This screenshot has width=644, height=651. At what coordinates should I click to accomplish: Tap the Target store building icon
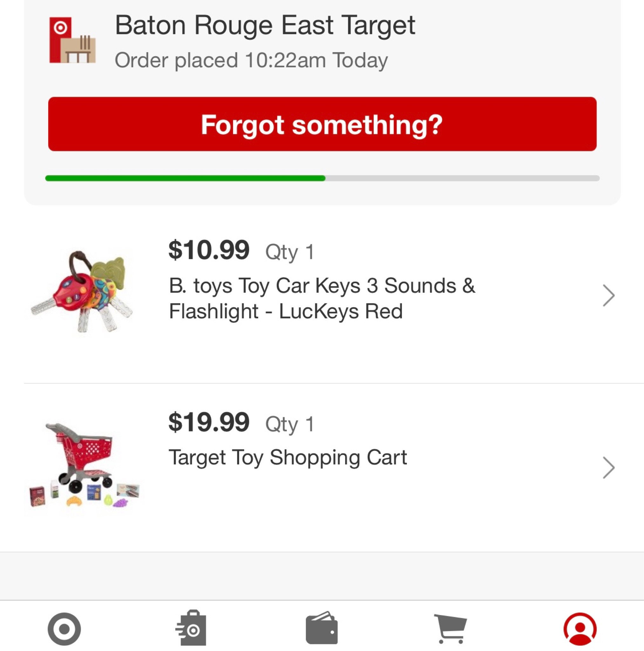coord(72,40)
